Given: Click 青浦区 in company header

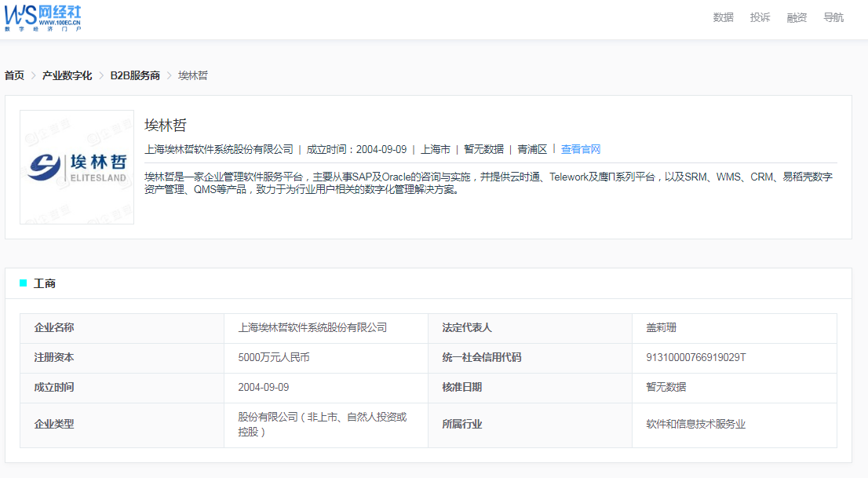Looking at the screenshot, I should (532, 150).
